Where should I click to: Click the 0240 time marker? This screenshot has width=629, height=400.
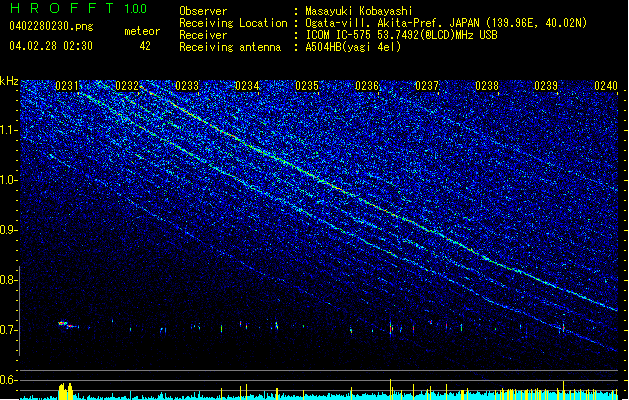606,86
